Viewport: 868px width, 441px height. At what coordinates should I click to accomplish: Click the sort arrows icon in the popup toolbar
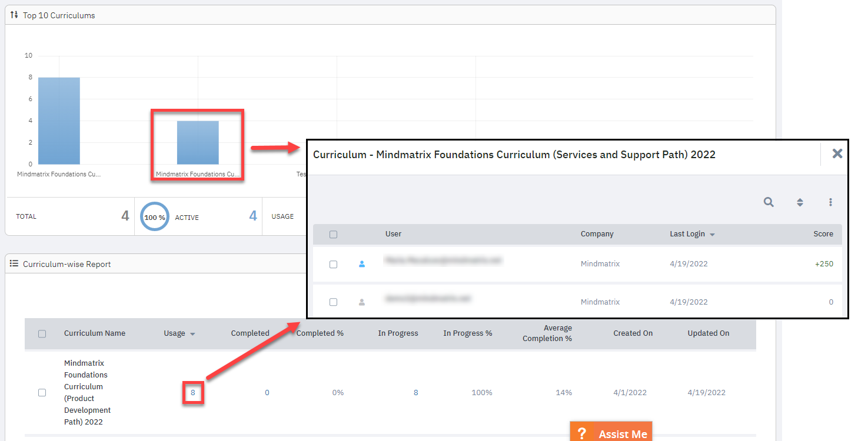(800, 202)
